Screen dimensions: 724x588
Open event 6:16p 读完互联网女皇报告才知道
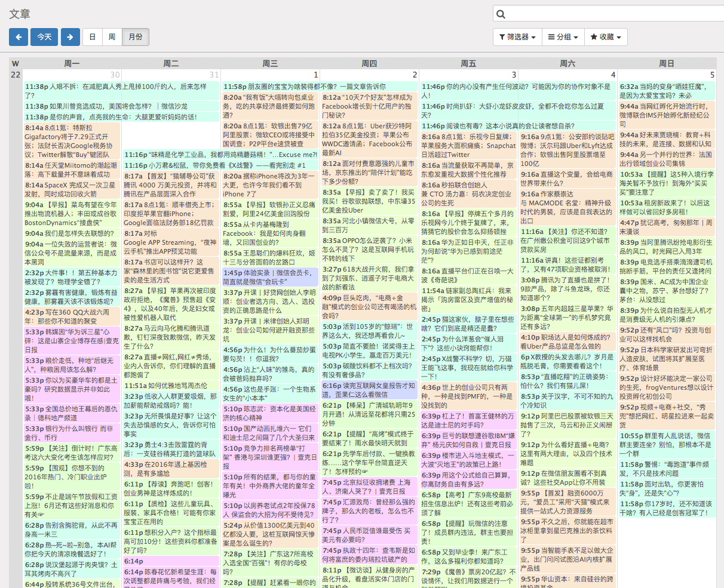click(369, 390)
